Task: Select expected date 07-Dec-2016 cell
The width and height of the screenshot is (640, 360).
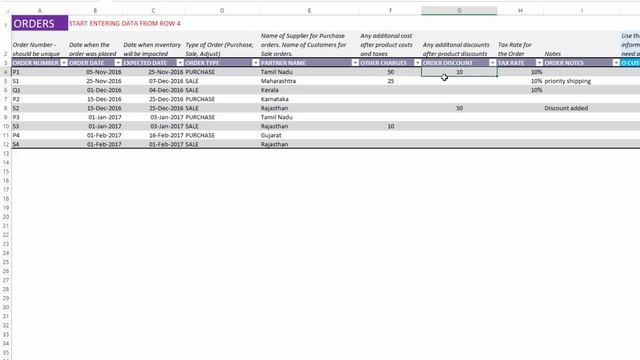Action: click(153, 81)
